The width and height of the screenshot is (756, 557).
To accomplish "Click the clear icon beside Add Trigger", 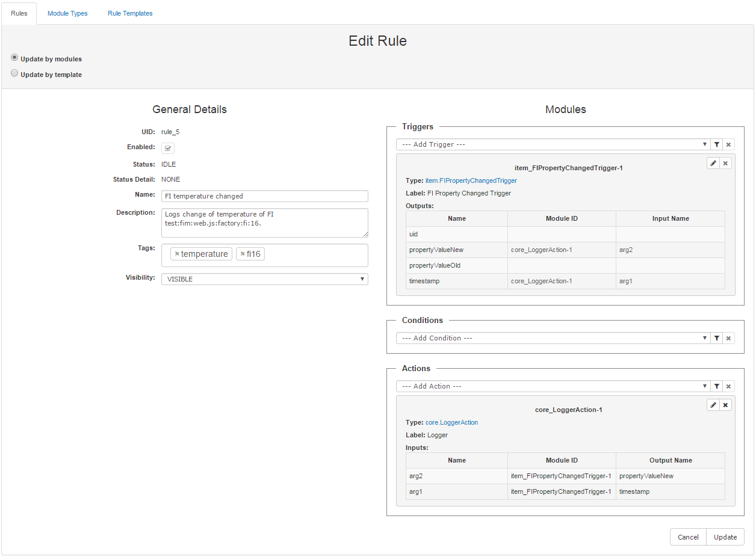I will click(728, 144).
